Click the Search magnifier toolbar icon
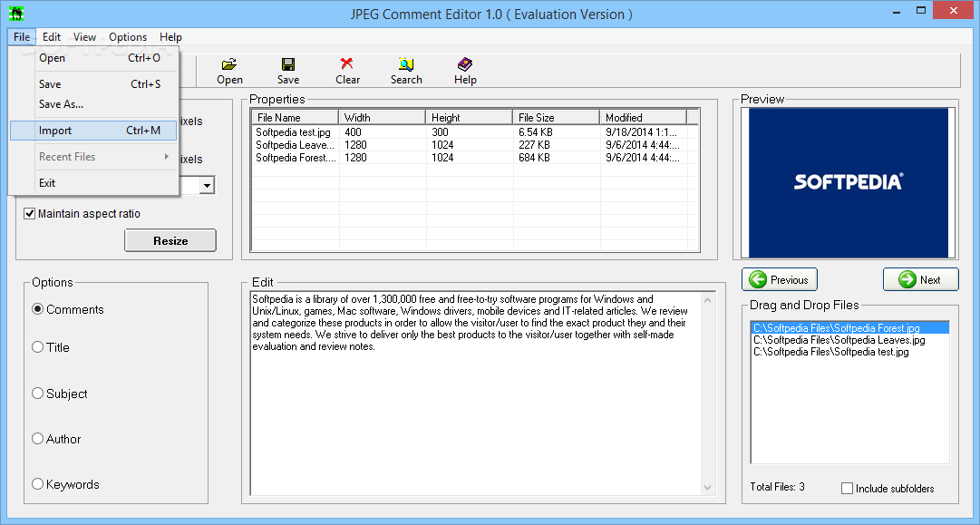 (406, 63)
